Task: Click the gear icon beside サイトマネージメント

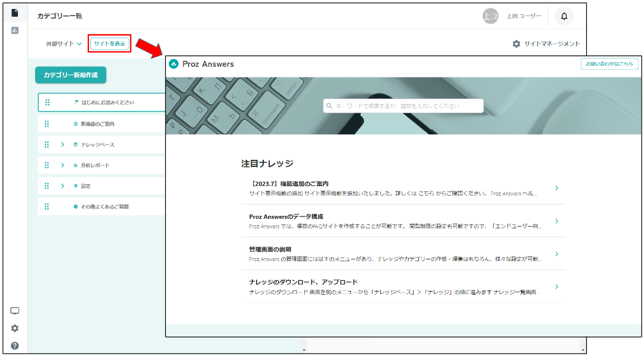Action: click(x=516, y=44)
